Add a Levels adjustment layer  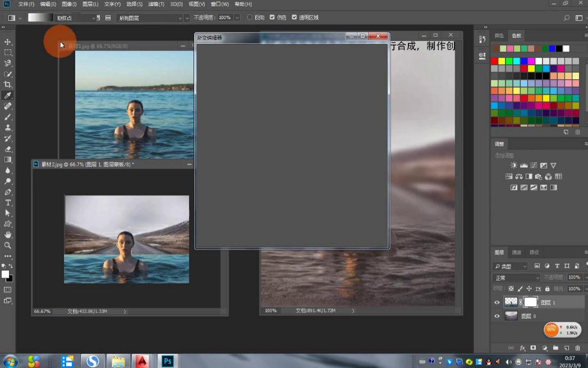pos(524,165)
